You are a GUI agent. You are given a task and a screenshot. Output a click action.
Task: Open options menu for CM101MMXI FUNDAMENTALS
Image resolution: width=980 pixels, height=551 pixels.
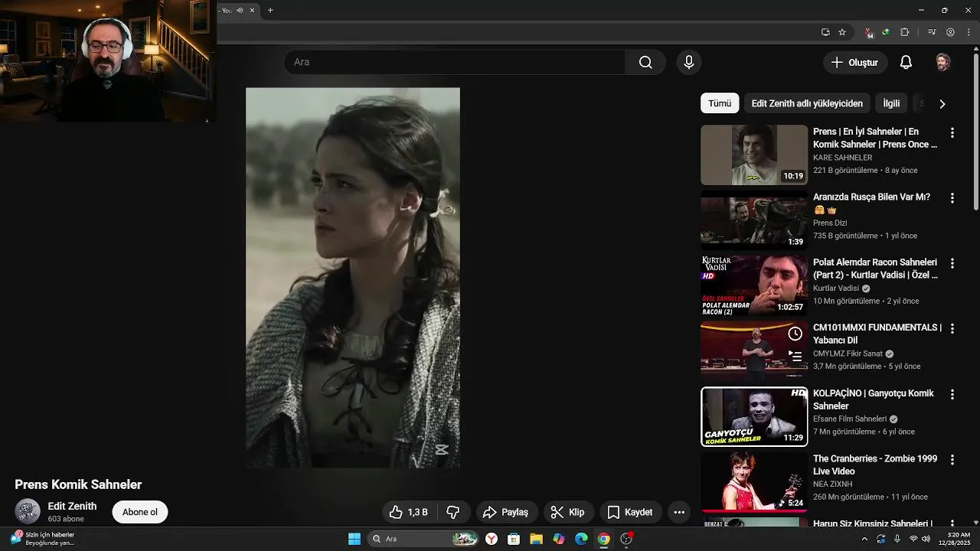[x=952, y=328]
